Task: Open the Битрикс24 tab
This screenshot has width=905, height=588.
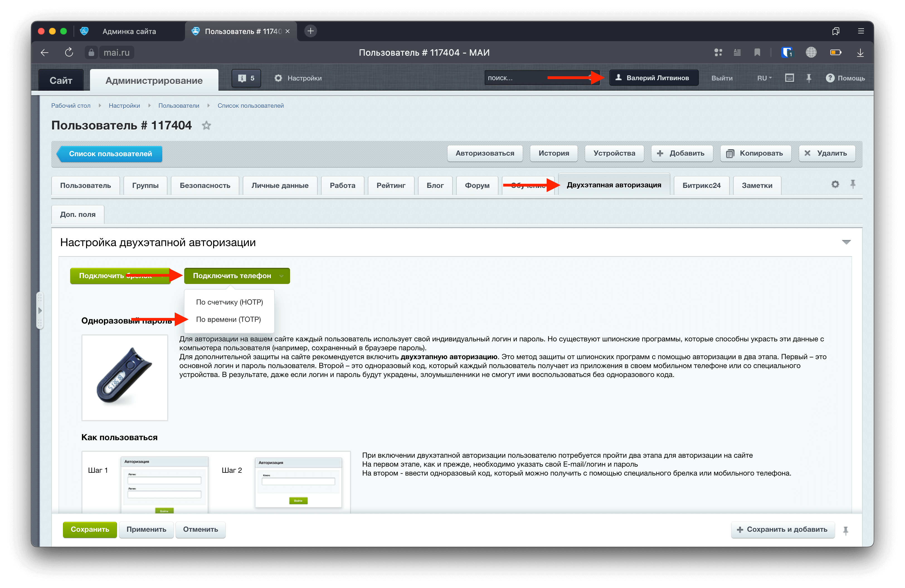Action: pyautogui.click(x=701, y=186)
